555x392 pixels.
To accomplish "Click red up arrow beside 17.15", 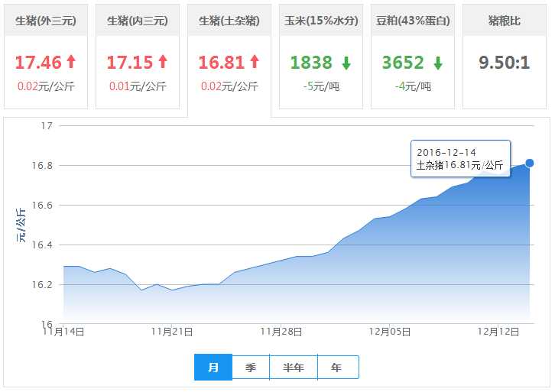I will tap(163, 62).
